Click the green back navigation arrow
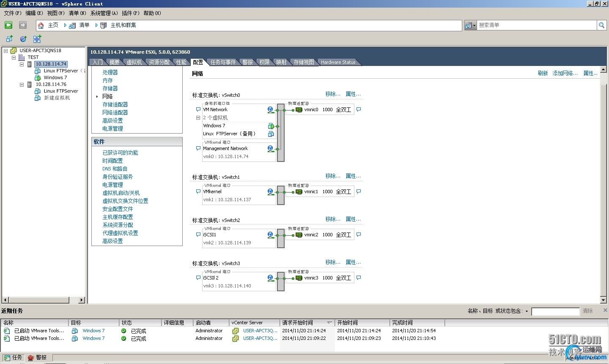Screen dimensions: 609x364 pyautogui.click(x=8, y=25)
